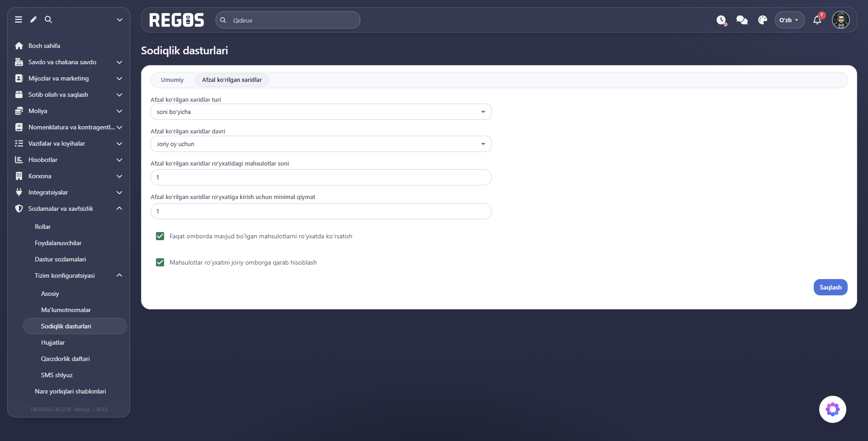
Task: Click the Korxona building icon
Action: tap(19, 176)
